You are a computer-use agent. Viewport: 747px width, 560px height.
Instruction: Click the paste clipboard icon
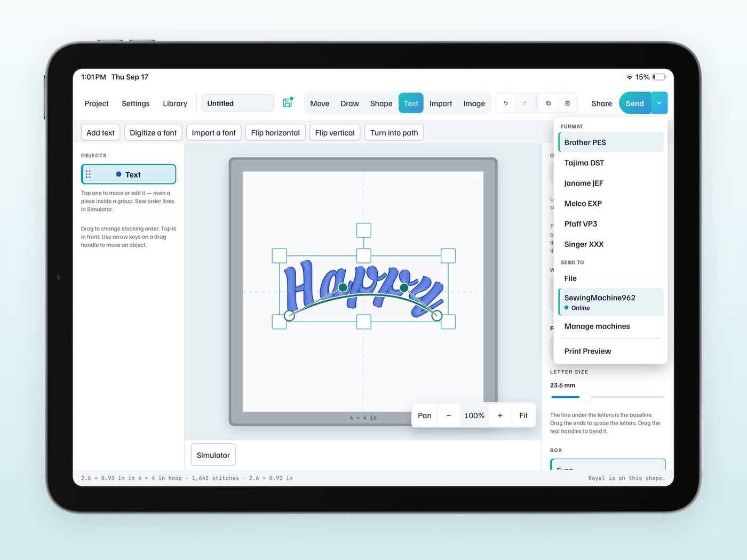coord(567,103)
